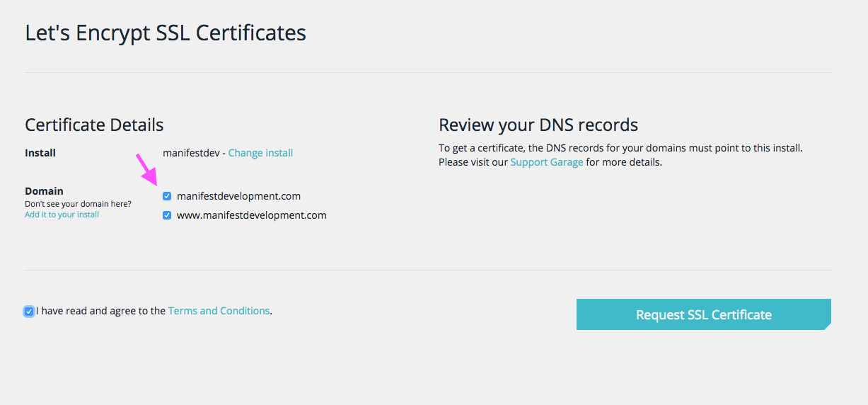Click the bold Install field label
This screenshot has width=868, height=405.
pos(40,153)
